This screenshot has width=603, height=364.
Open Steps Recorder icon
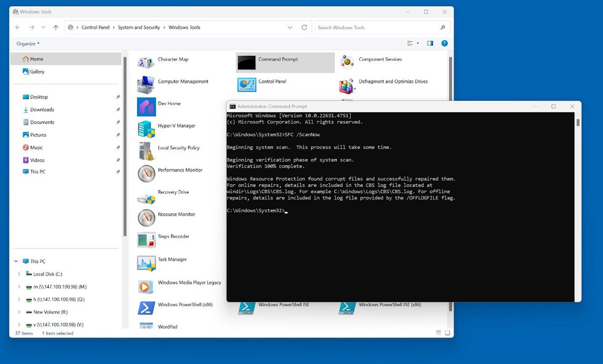146,239
